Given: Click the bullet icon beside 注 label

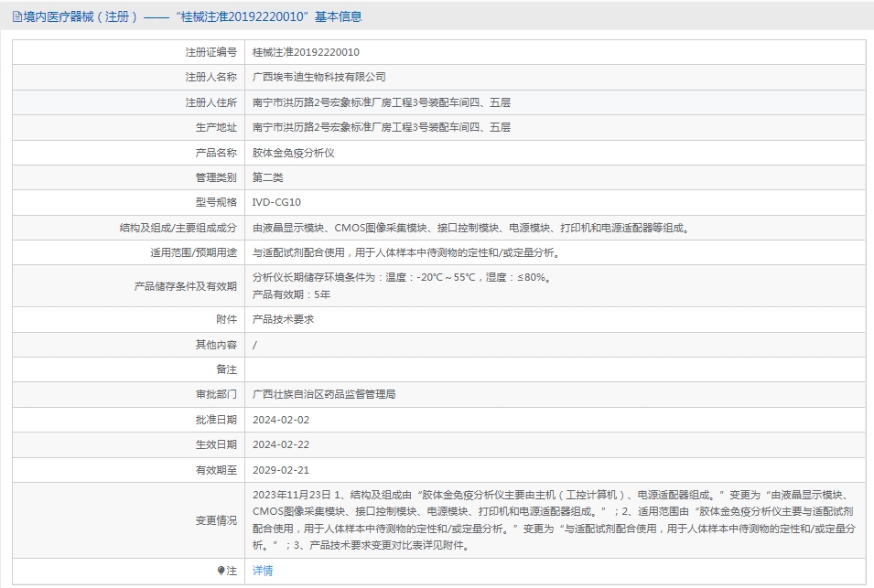Looking at the screenshot, I should click(221, 571).
